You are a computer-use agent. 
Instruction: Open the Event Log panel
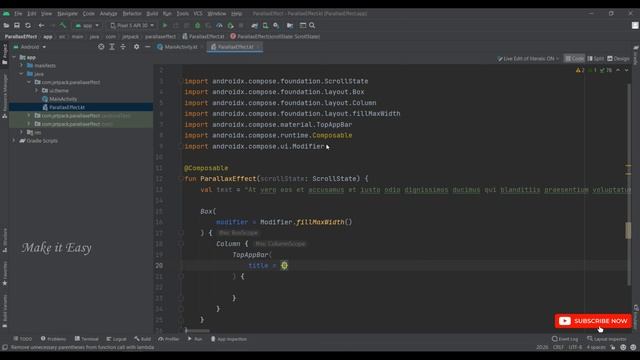coord(565,339)
